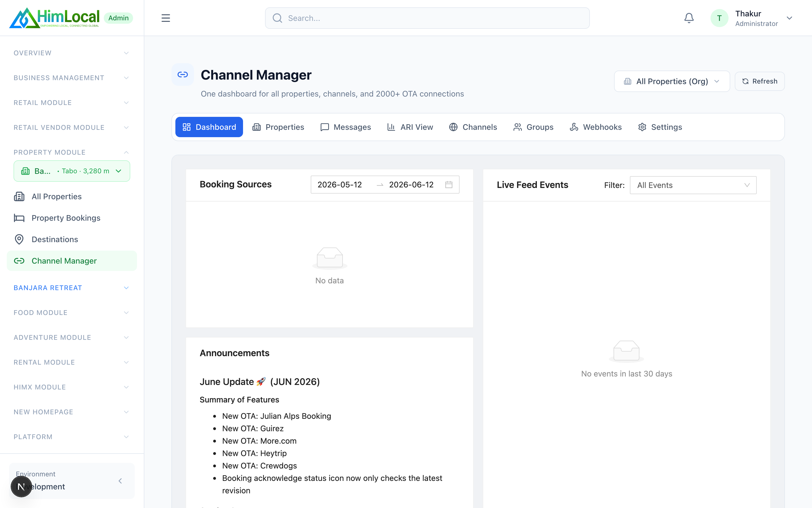Click the All Properties sidebar building icon
This screenshot has height=508, width=812.
(19, 196)
